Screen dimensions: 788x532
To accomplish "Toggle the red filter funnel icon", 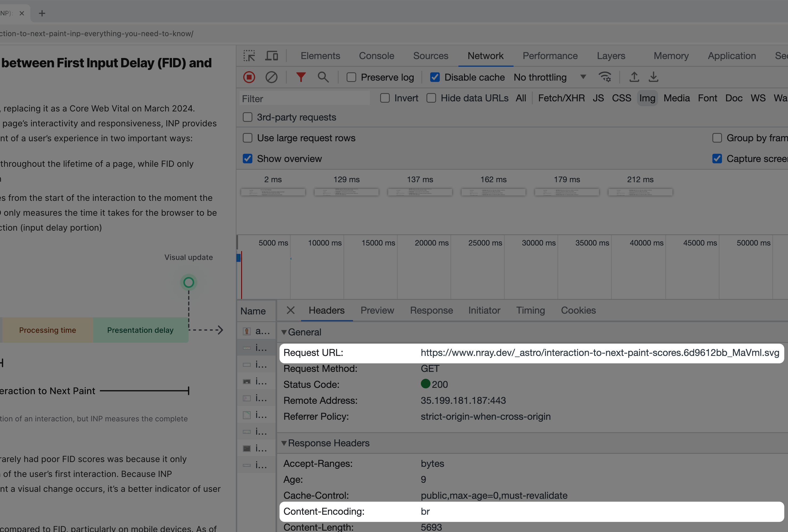I will click(301, 77).
